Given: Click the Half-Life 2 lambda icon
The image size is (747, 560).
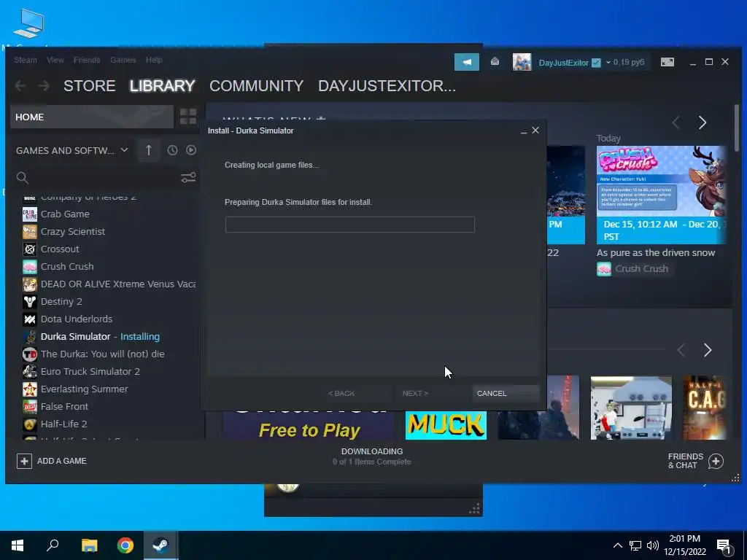Looking at the screenshot, I should click(x=29, y=424).
